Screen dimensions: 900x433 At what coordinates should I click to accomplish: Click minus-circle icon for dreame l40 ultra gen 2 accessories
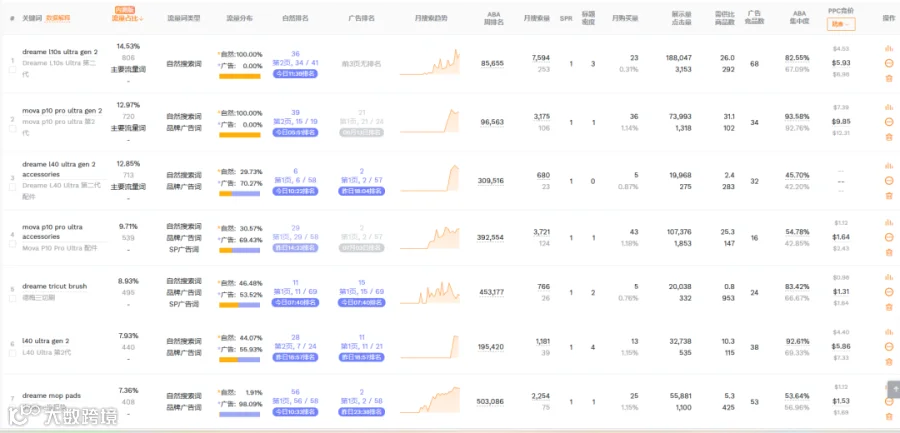click(889, 180)
